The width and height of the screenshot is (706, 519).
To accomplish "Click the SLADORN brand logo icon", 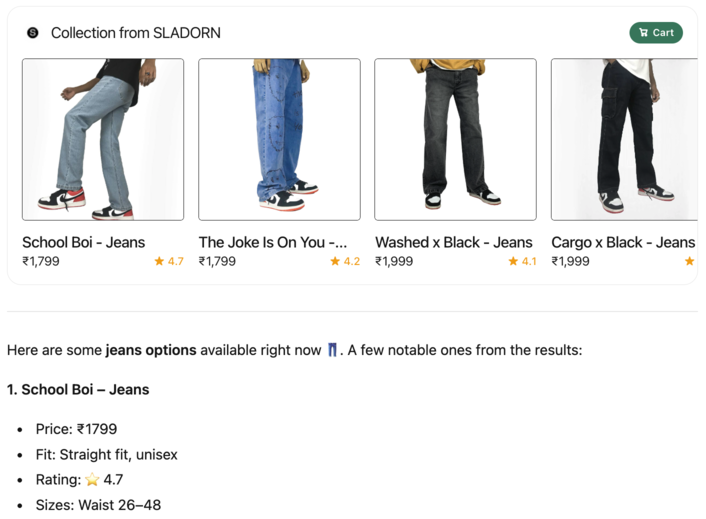I will point(32,33).
